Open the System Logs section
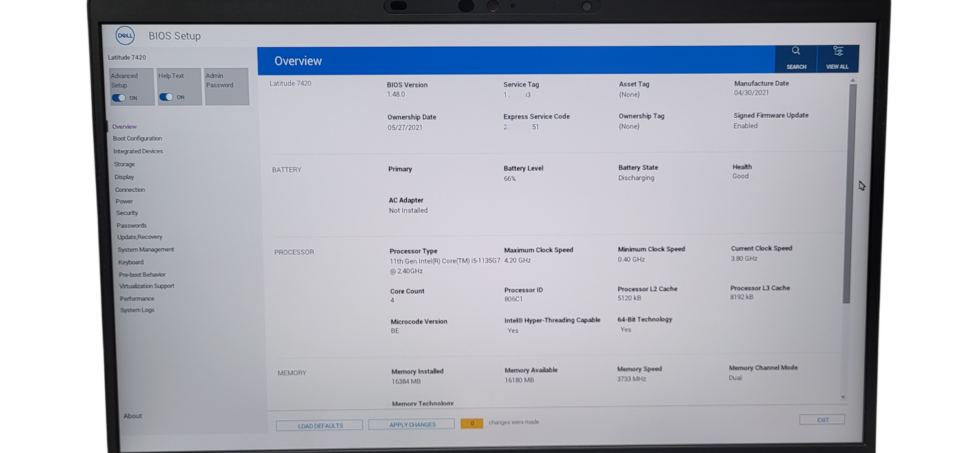Screen dimensions: 980x453 (137, 310)
